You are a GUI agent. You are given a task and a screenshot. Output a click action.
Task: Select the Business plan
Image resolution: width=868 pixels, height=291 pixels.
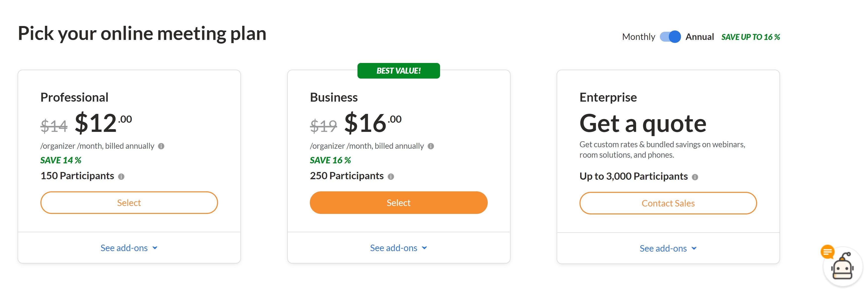398,203
